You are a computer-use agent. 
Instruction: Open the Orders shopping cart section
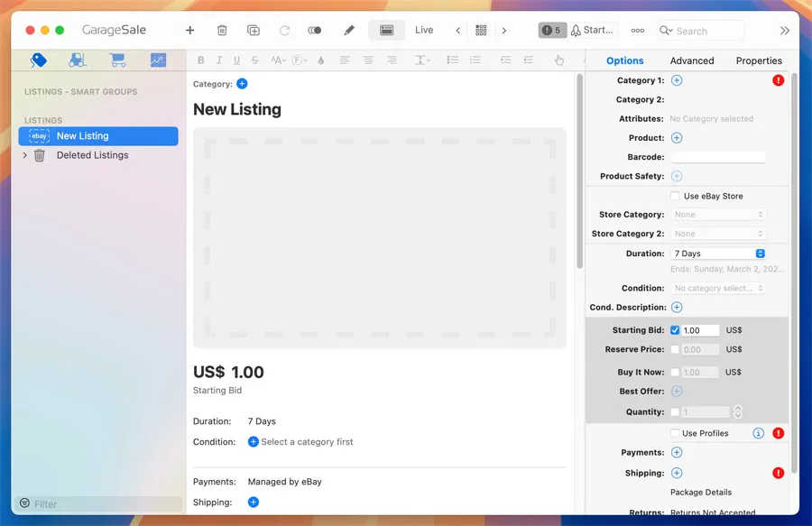117,60
